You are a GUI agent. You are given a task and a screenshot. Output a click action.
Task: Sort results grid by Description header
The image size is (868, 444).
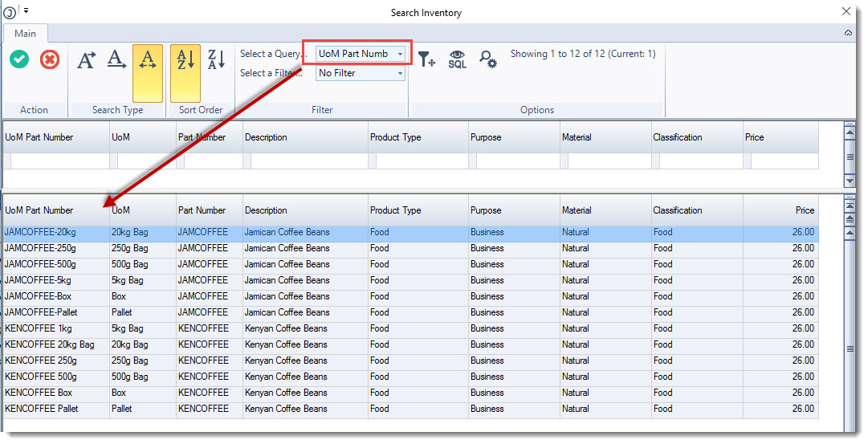point(305,210)
